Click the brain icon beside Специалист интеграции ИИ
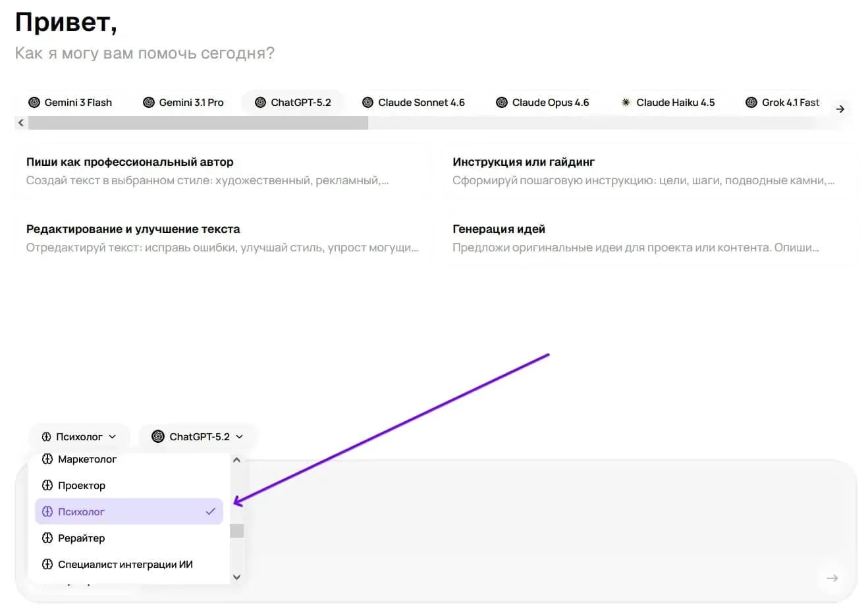This screenshot has width=868, height=614. coord(47,564)
